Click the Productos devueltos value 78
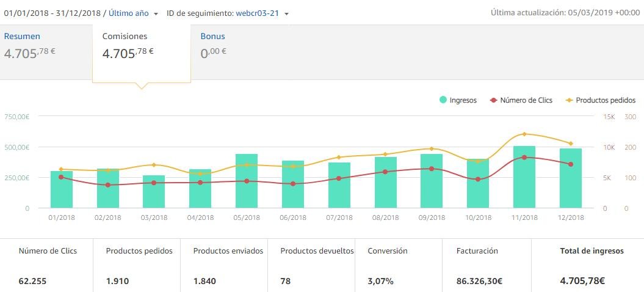The width and height of the screenshot is (644, 292). (x=286, y=282)
